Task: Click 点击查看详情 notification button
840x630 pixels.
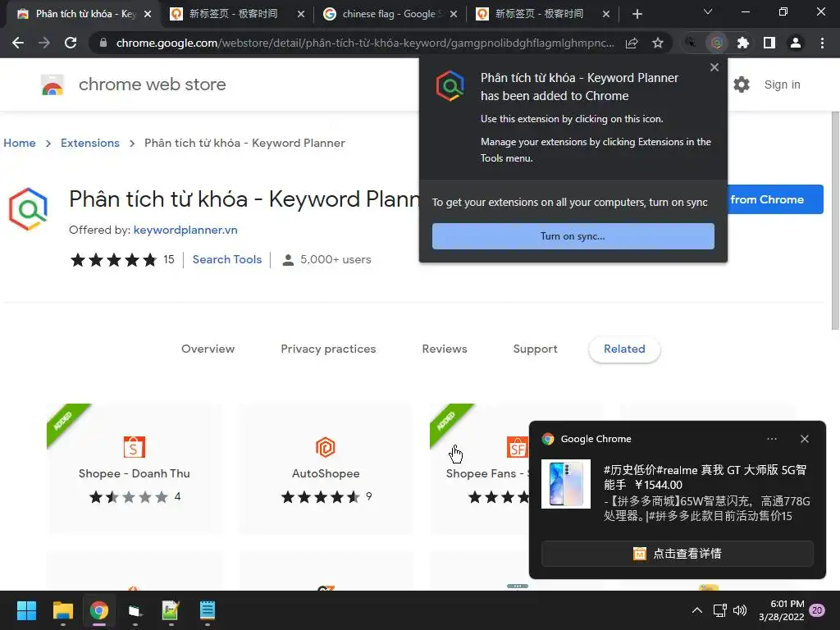Action: coord(677,554)
